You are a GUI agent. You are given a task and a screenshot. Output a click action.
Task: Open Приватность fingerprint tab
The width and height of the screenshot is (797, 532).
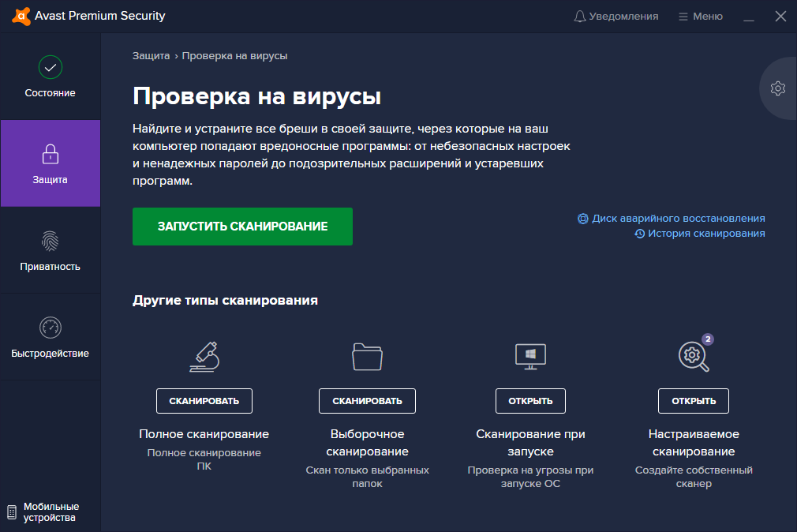[51, 250]
